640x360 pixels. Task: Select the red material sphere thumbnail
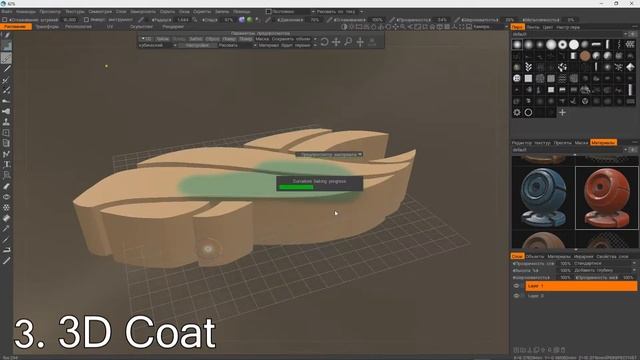(607, 197)
